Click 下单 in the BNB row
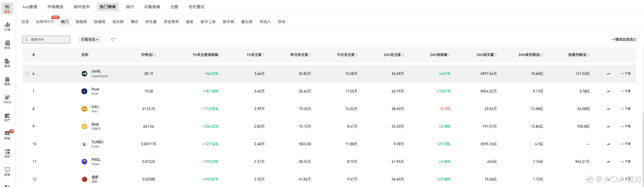Viewport: 644px width, 187px height. pyautogui.click(x=626, y=126)
